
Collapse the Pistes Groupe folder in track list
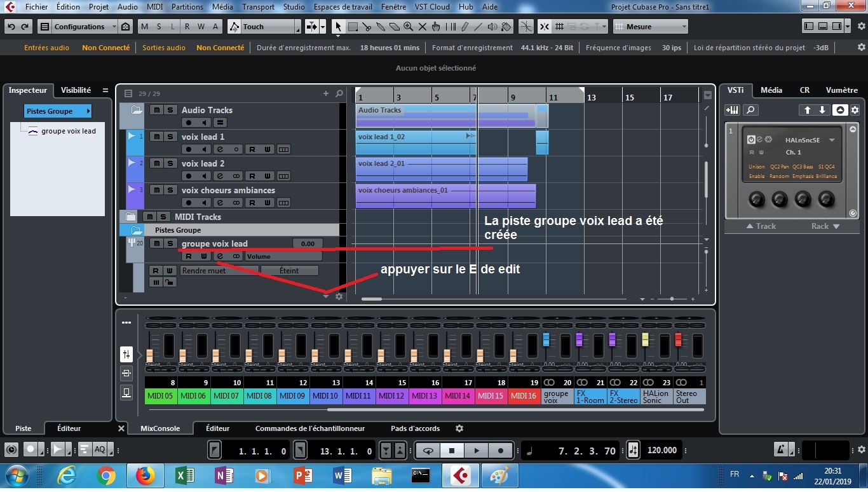139,230
